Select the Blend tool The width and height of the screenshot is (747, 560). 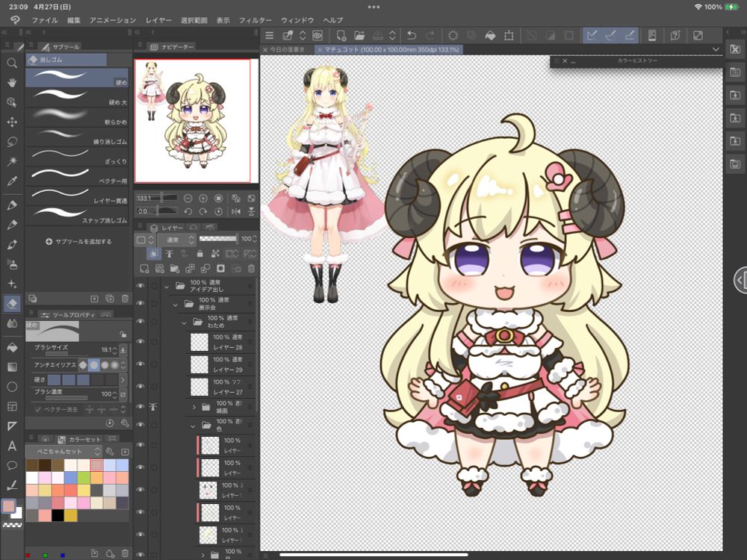point(12,323)
